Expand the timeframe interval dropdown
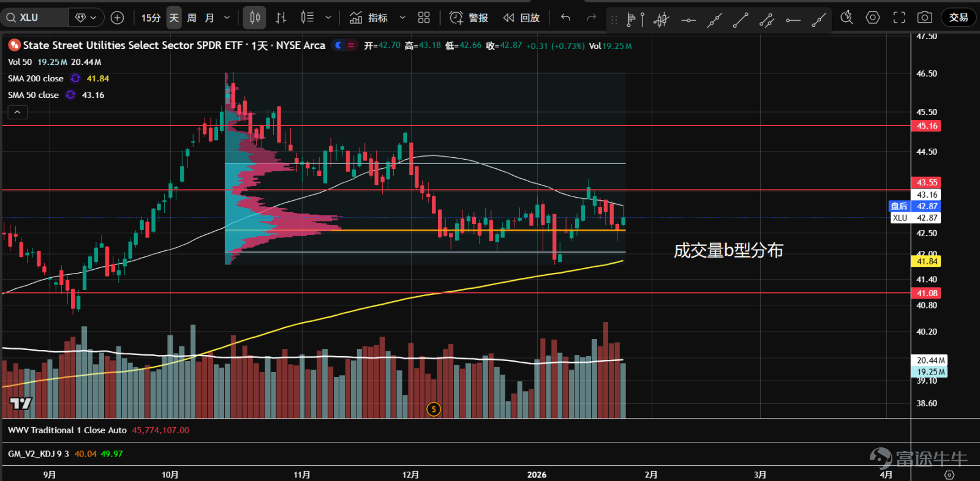 (227, 18)
